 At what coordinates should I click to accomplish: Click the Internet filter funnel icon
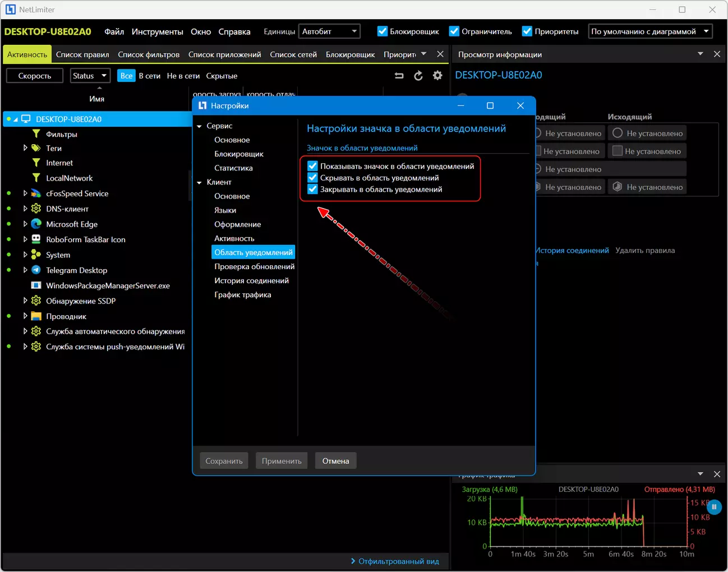click(x=36, y=163)
